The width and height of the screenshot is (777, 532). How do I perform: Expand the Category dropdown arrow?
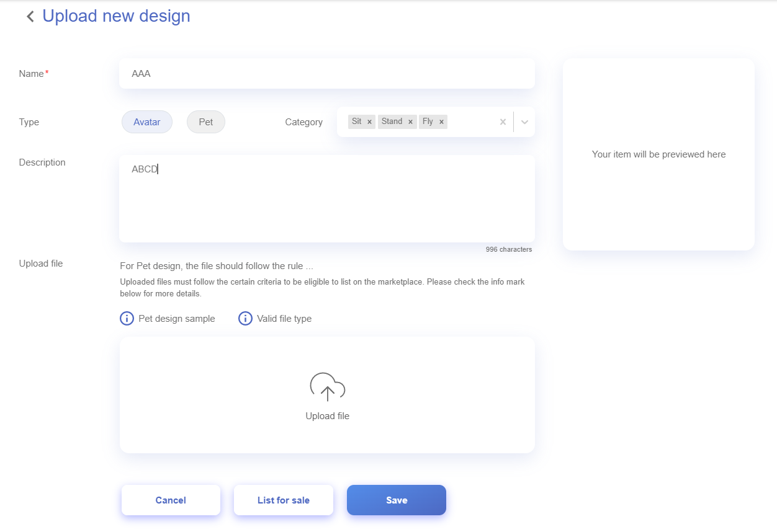click(x=524, y=122)
